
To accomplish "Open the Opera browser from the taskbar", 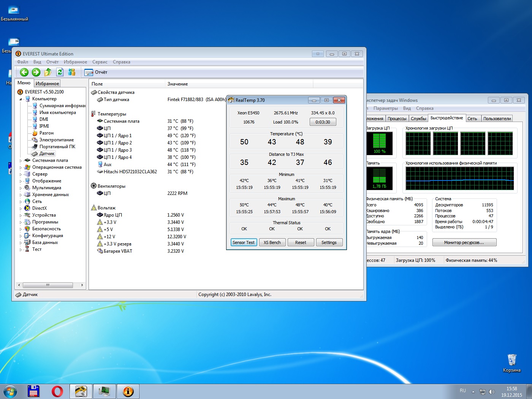I will click(57, 391).
